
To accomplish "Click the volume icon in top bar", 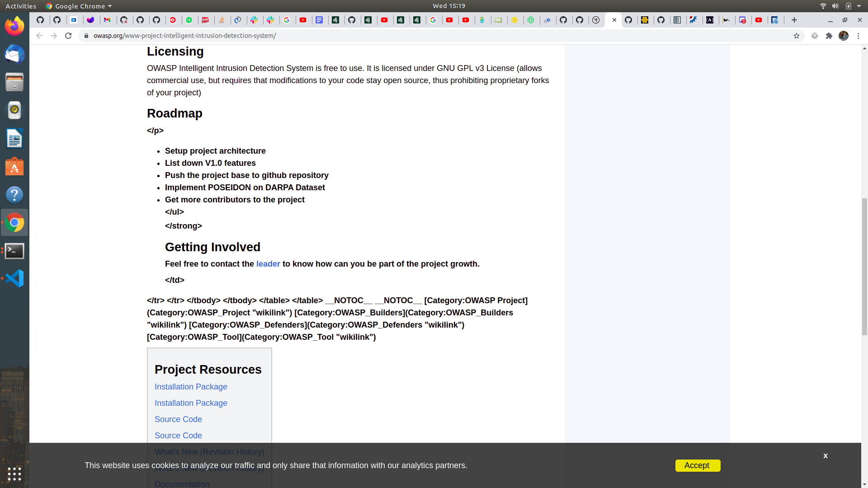I will click(835, 6).
